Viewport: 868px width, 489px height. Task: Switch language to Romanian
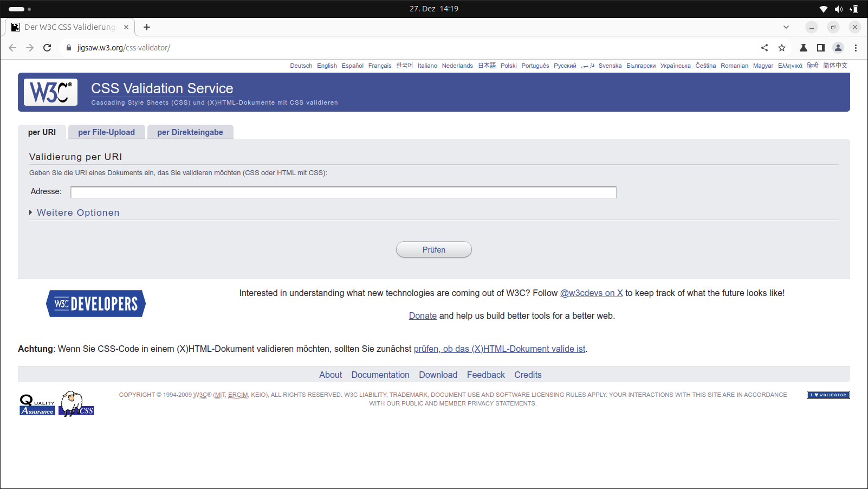pyautogui.click(x=734, y=66)
